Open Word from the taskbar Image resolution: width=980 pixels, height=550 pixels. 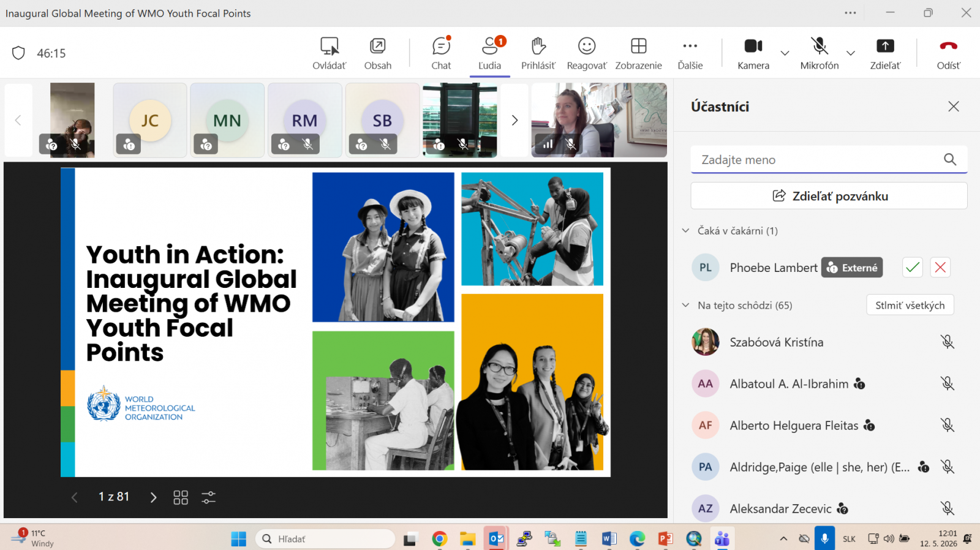coord(609,539)
